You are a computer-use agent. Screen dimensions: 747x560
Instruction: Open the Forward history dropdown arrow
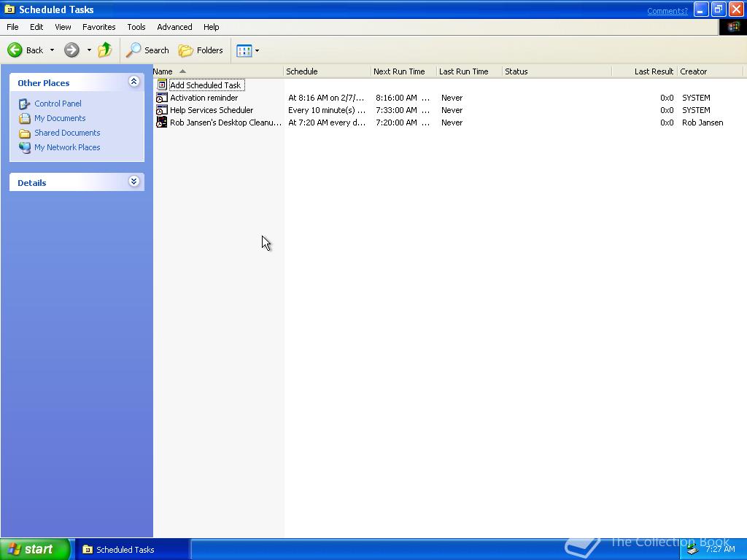(88, 50)
